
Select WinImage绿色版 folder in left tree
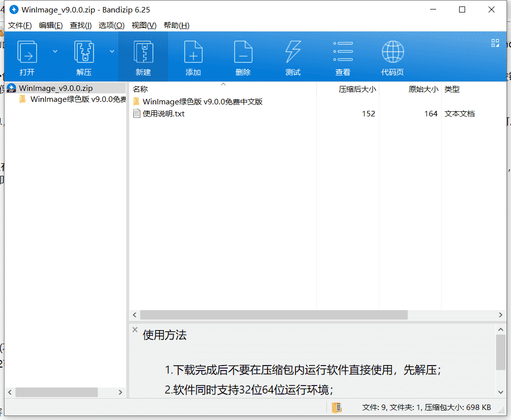click(x=78, y=99)
